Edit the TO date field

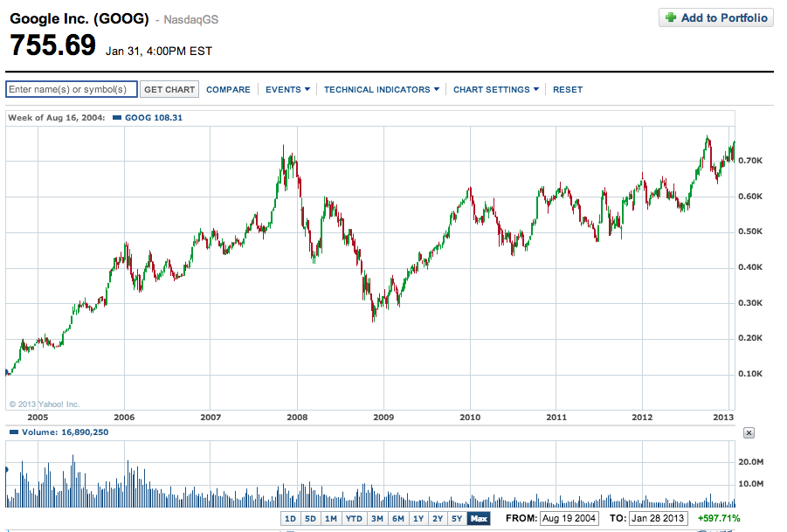pyautogui.click(x=658, y=519)
